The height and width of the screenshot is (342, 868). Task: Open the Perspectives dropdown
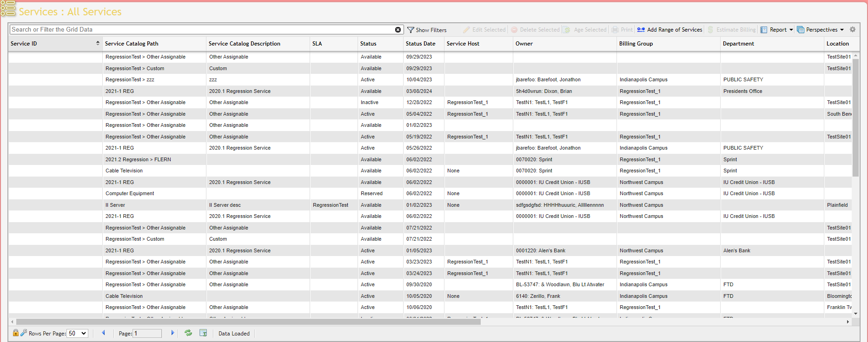(x=821, y=30)
